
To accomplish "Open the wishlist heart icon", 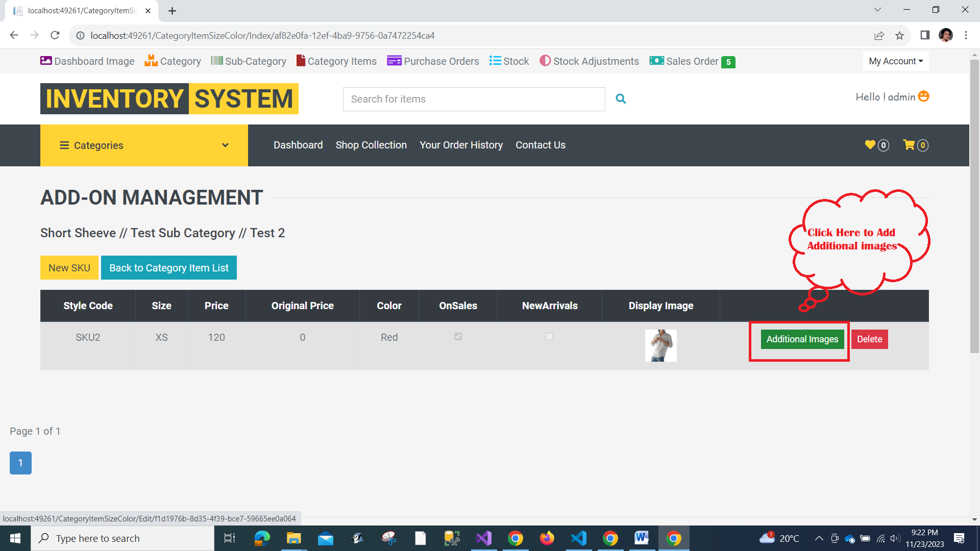I will click(870, 145).
